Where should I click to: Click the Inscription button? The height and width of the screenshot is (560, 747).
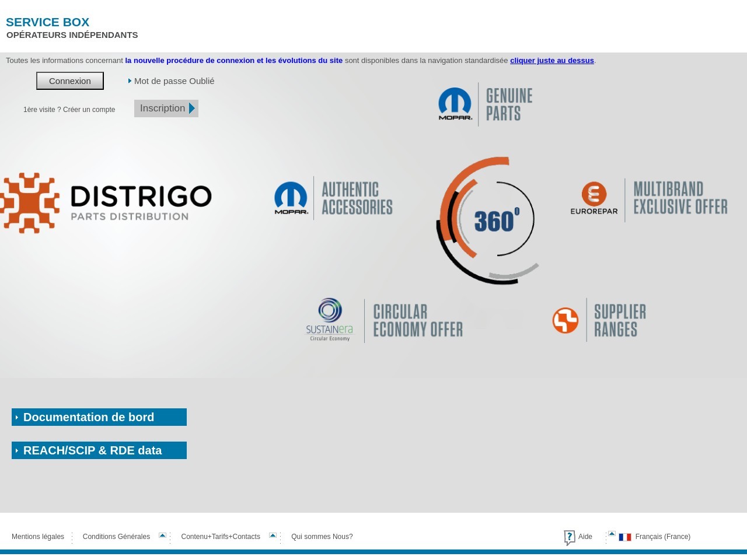[166, 108]
